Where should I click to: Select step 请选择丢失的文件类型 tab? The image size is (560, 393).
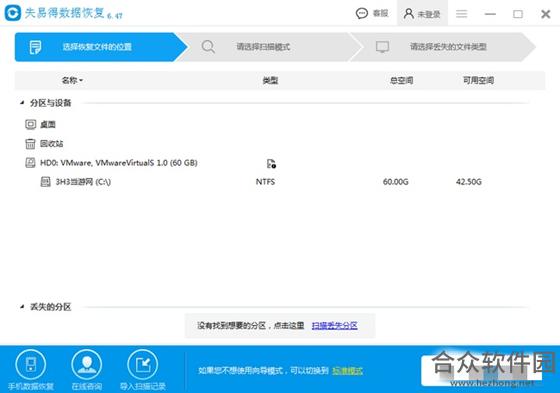[x=443, y=47]
